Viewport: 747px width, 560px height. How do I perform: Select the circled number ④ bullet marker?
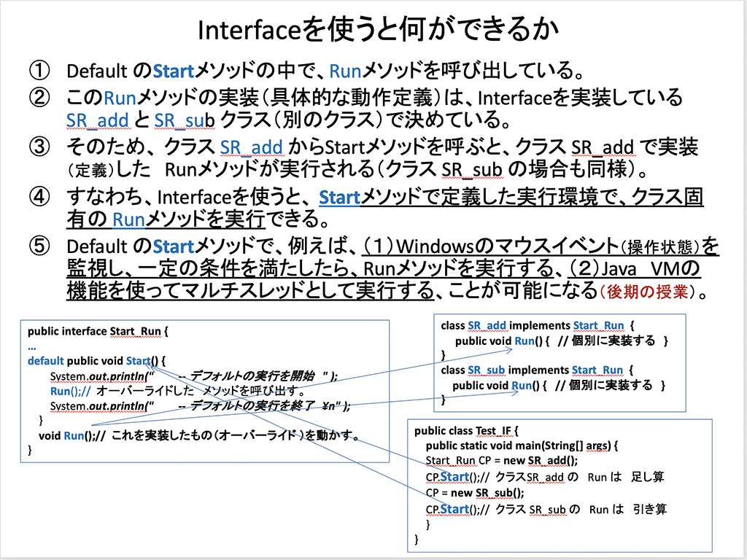point(39,197)
